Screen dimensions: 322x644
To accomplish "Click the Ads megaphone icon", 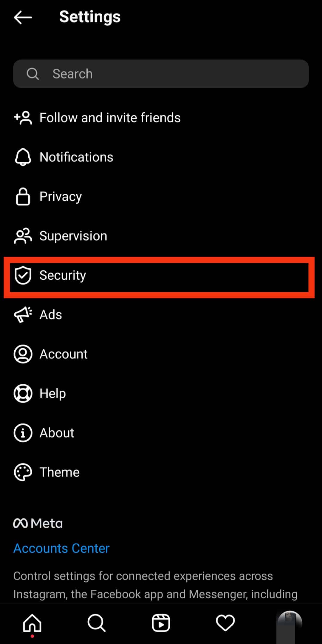I will [x=23, y=315].
